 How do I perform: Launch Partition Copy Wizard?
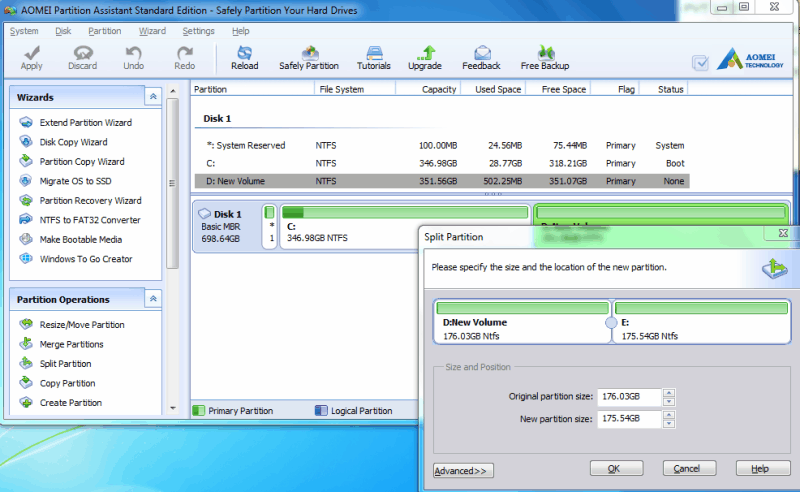82,161
